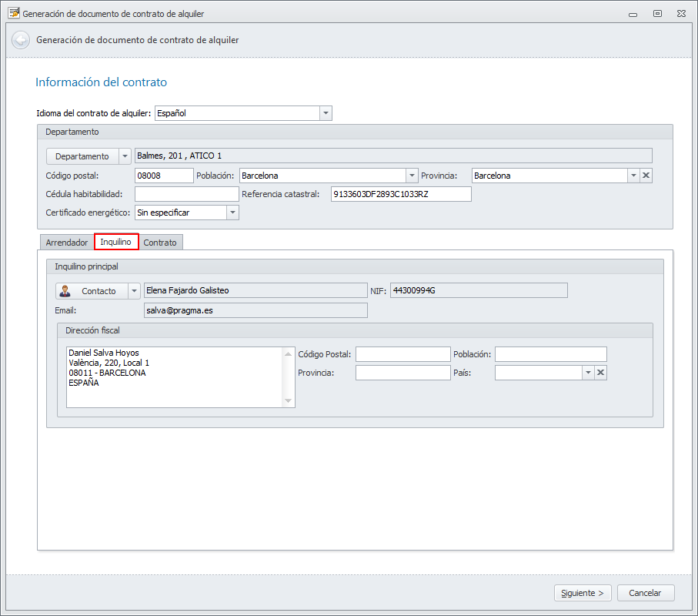Click scroll up arrow in address box
The image size is (698, 616).
click(x=289, y=353)
